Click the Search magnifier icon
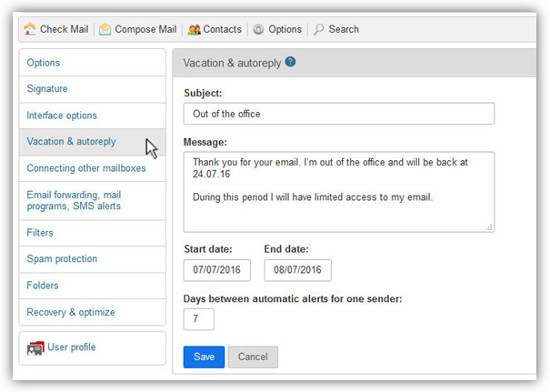 pyautogui.click(x=318, y=29)
